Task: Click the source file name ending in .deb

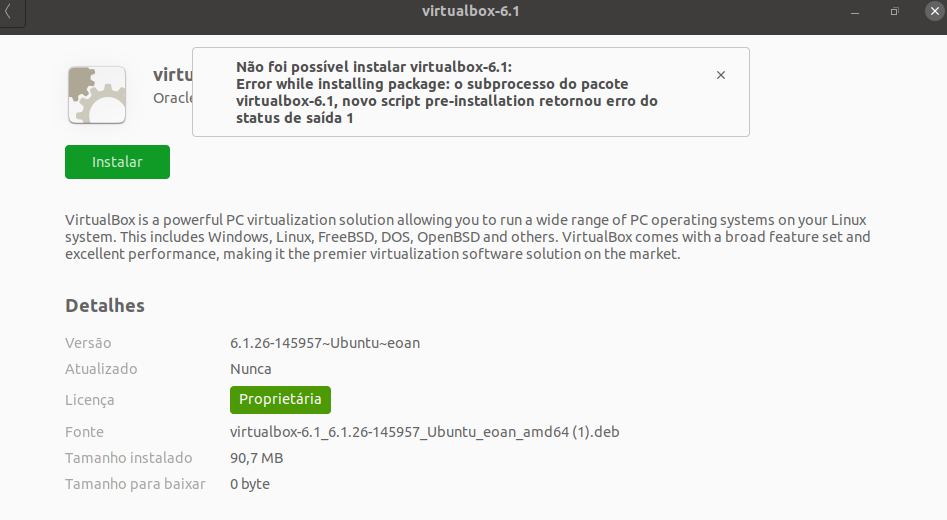Action: pos(425,432)
